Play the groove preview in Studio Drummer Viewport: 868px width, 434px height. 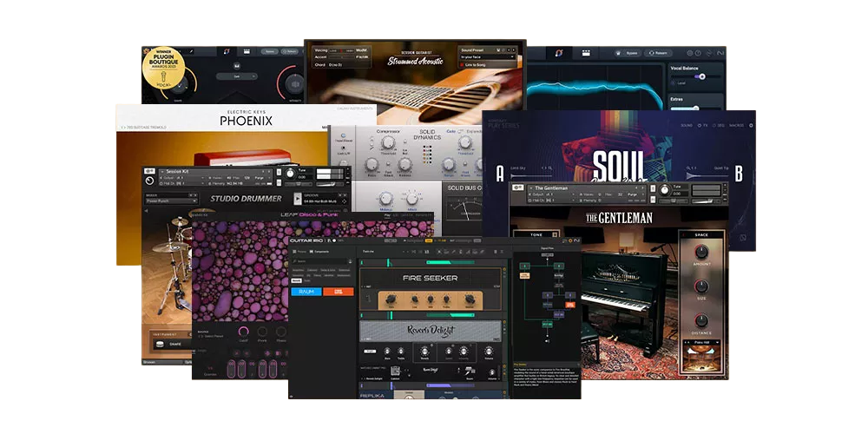pos(298,199)
